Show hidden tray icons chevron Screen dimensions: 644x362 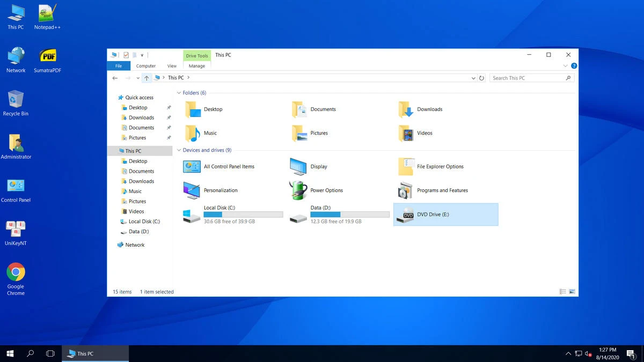click(568, 354)
